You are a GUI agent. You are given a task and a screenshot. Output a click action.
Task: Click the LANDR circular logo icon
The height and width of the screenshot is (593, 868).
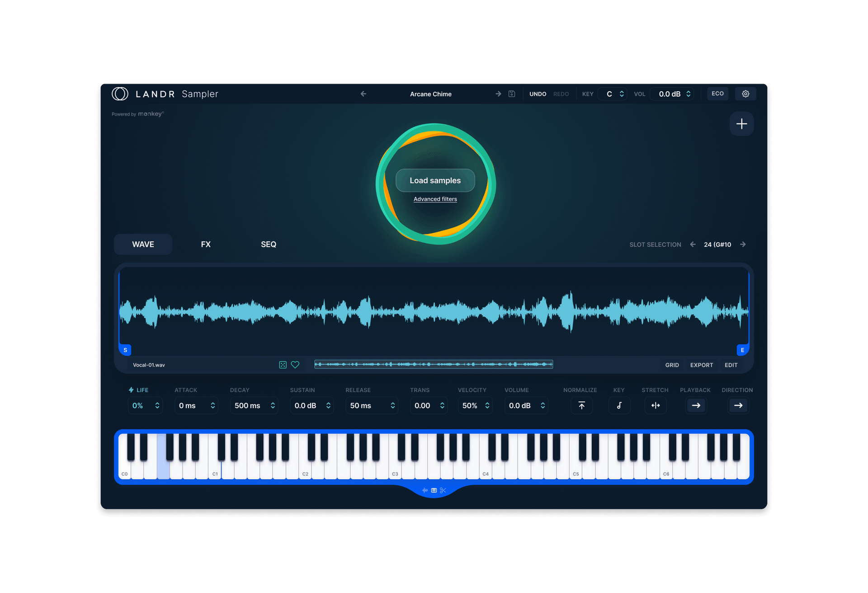[x=120, y=94]
